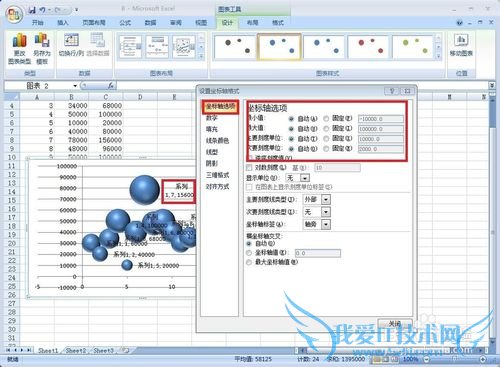Switch to chart tools 布局 tab
This screenshot has width=500, height=367.
tap(253, 23)
